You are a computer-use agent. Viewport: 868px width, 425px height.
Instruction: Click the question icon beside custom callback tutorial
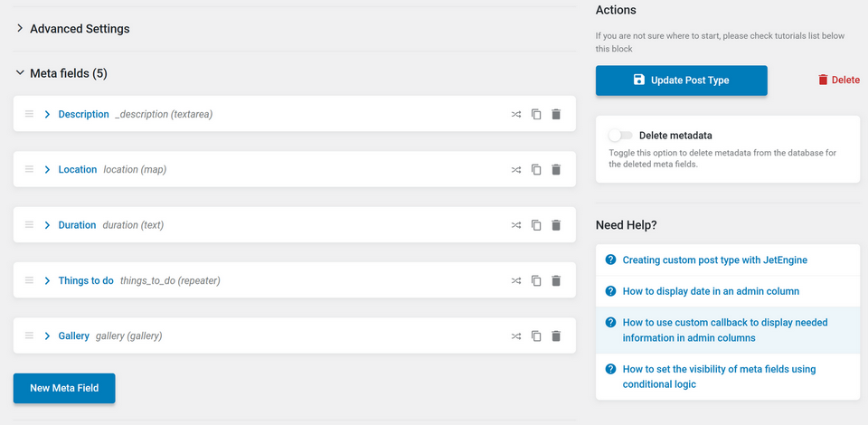tap(610, 322)
